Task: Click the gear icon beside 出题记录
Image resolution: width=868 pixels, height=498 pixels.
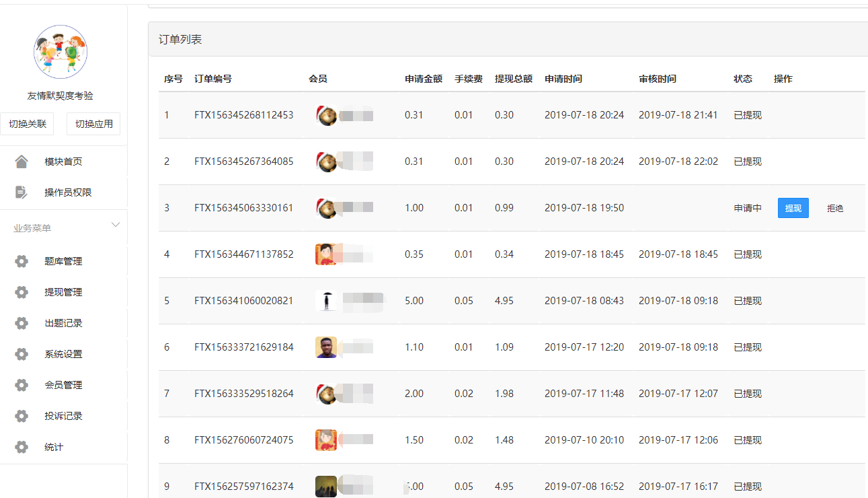Action: point(22,323)
